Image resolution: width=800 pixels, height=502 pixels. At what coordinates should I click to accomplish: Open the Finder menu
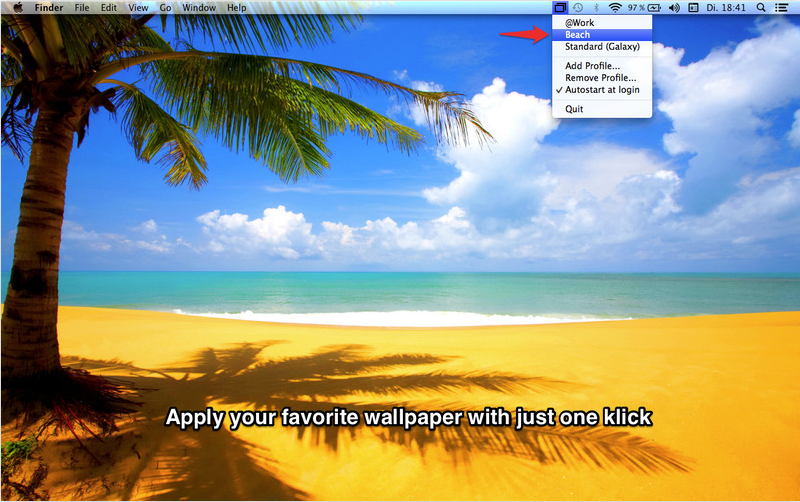point(49,7)
